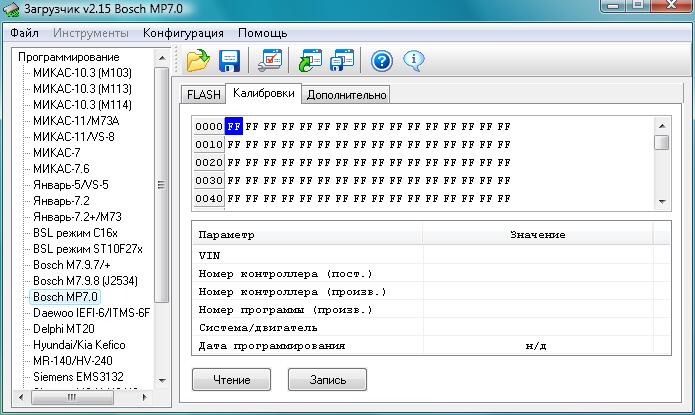Click the Чтение button

pos(231,380)
